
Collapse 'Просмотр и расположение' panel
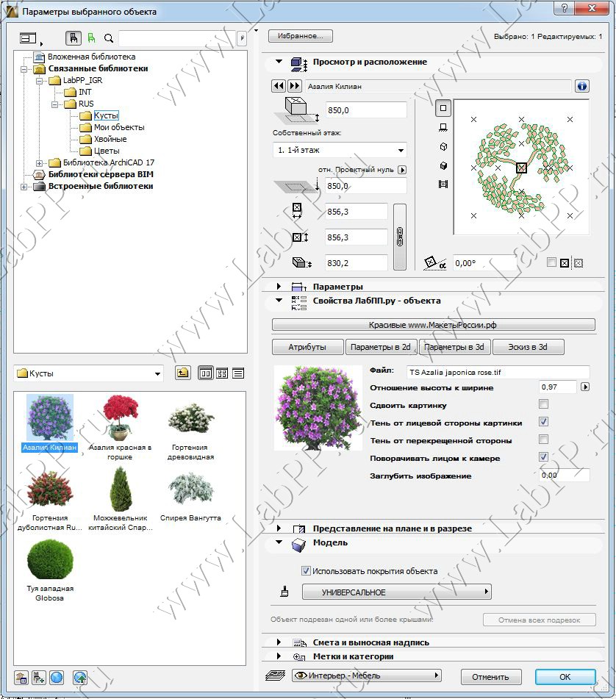279,62
